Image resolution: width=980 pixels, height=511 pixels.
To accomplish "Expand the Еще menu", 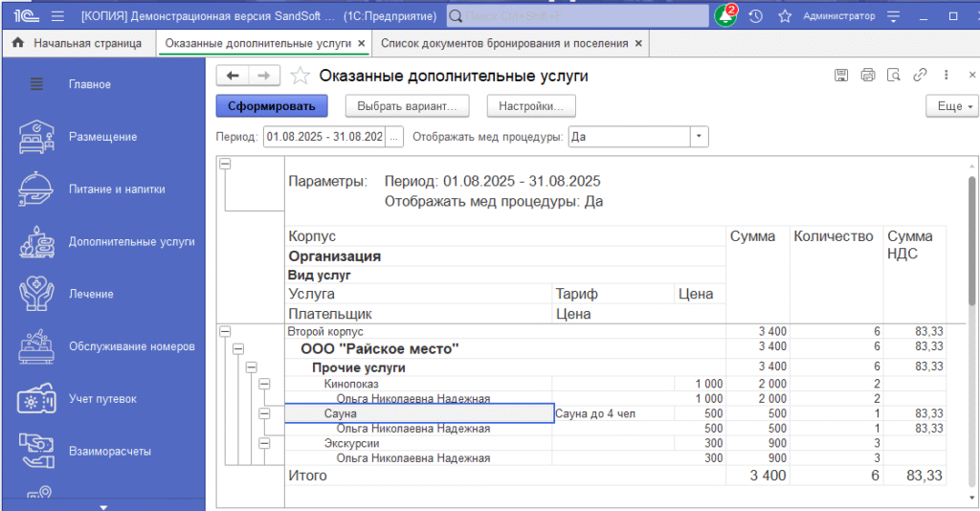I will click(x=951, y=106).
